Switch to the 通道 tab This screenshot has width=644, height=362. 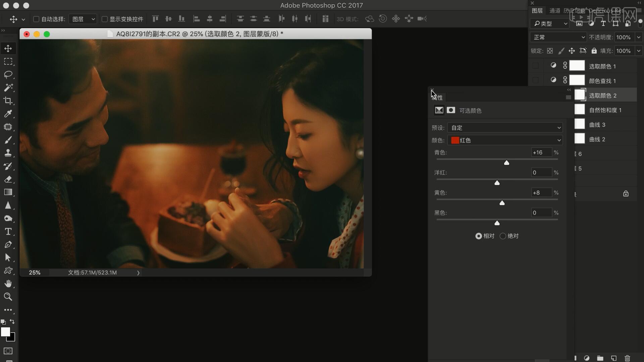tap(555, 11)
